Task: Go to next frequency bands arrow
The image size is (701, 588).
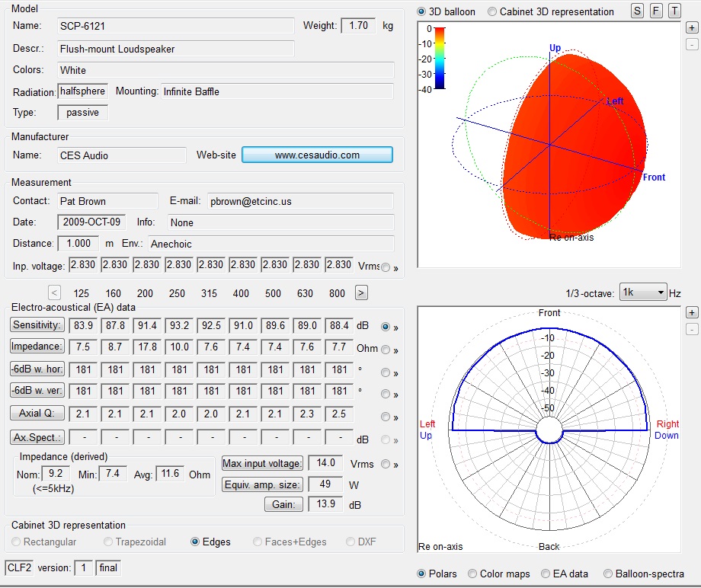Action: click(x=361, y=292)
